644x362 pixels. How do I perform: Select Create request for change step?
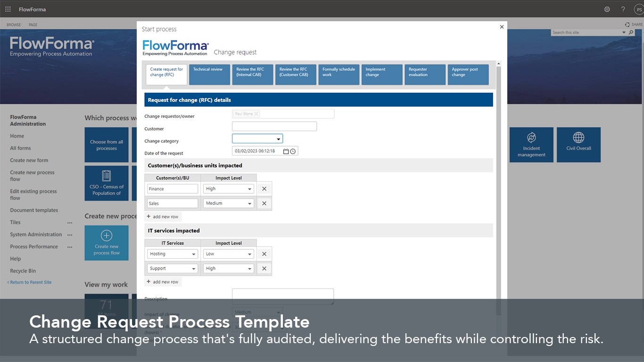[166, 74]
